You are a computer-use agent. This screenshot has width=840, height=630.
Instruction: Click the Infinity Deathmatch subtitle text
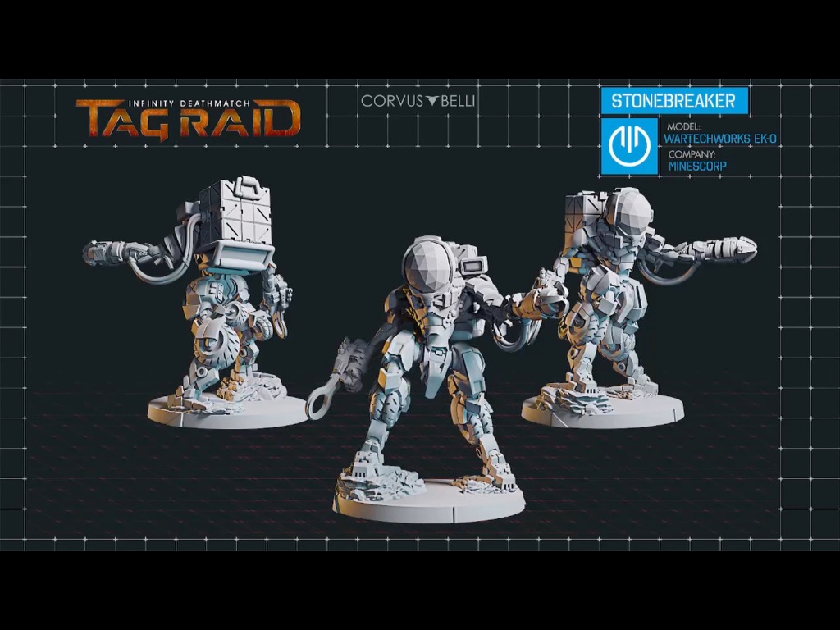click(x=189, y=103)
